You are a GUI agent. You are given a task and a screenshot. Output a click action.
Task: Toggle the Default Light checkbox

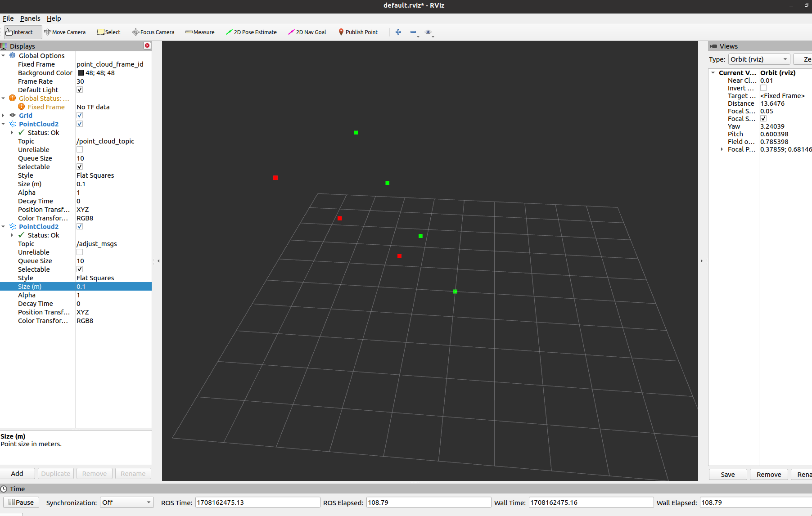pos(80,90)
